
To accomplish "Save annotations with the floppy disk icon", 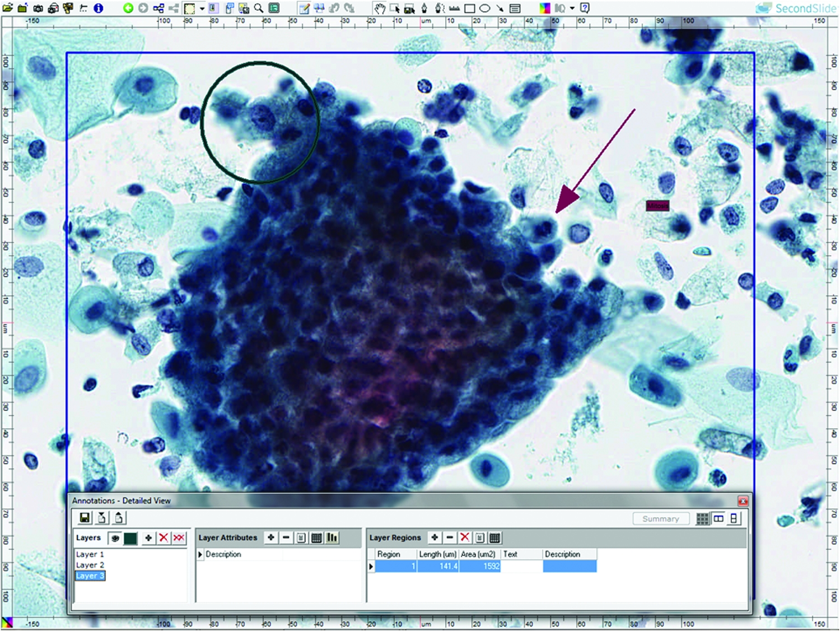I will click(85, 518).
